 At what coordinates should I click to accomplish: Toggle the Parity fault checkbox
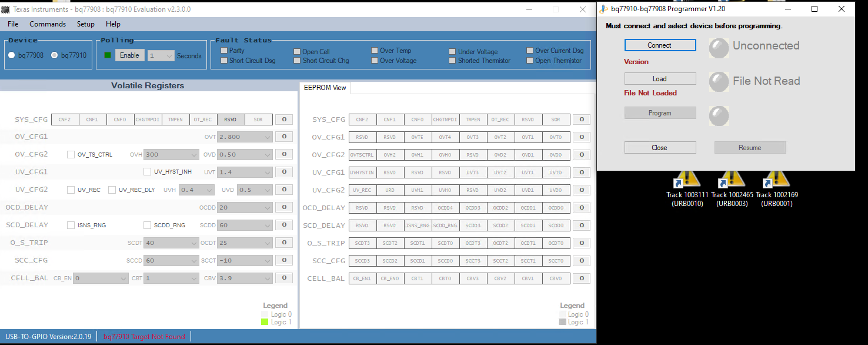[x=224, y=51]
